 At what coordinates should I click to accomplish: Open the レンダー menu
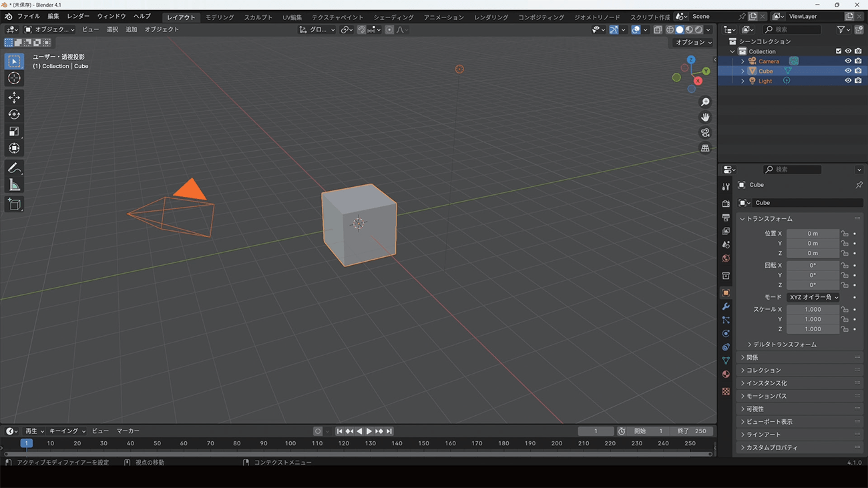78,16
